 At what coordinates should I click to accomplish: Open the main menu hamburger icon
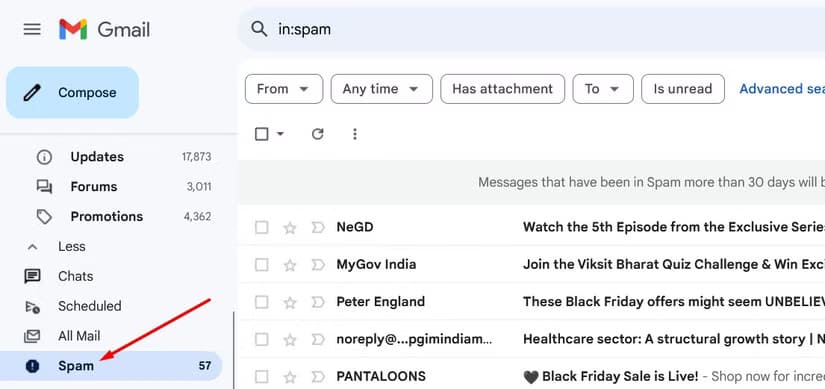tap(32, 29)
